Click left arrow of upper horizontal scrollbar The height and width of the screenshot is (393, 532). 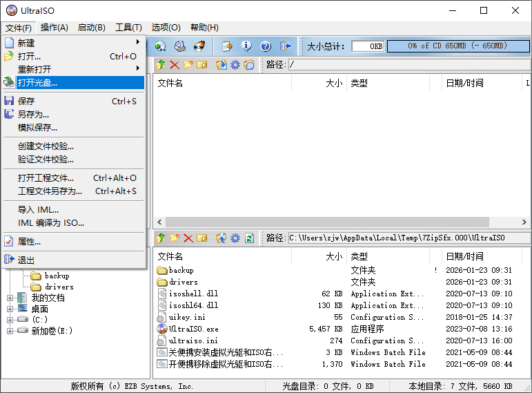pos(159,222)
